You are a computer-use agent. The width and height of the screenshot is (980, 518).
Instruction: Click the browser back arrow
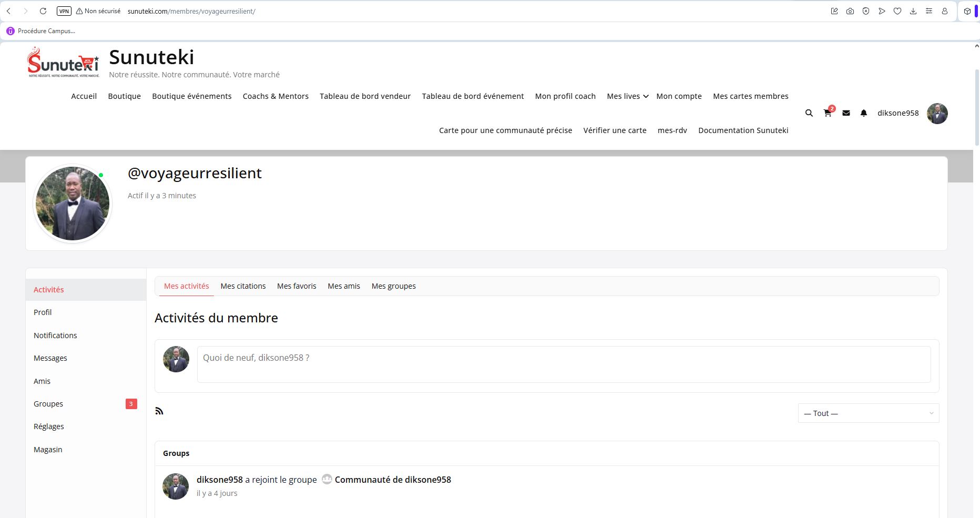click(x=9, y=11)
